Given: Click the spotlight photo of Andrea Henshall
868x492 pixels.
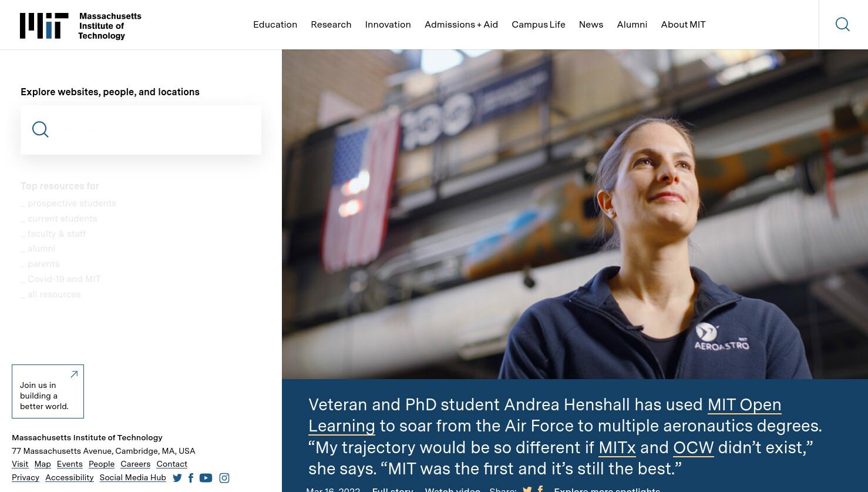Looking at the screenshot, I should pyautogui.click(x=575, y=215).
